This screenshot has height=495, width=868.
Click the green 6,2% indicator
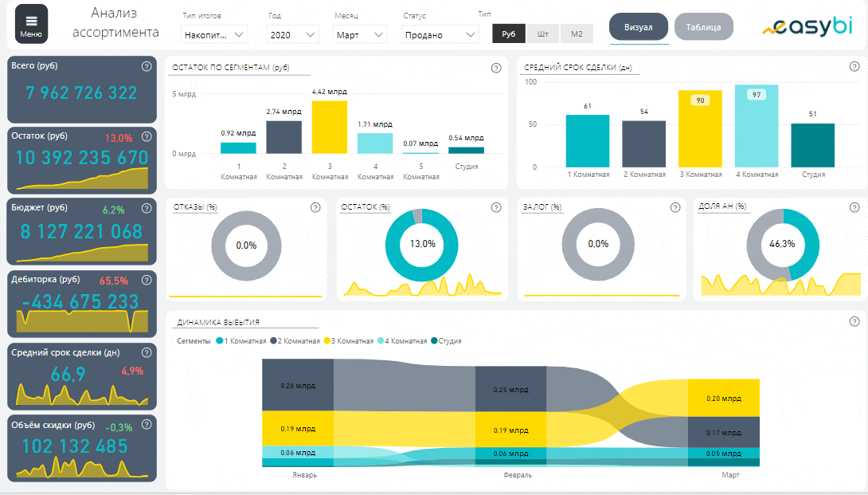coord(114,210)
